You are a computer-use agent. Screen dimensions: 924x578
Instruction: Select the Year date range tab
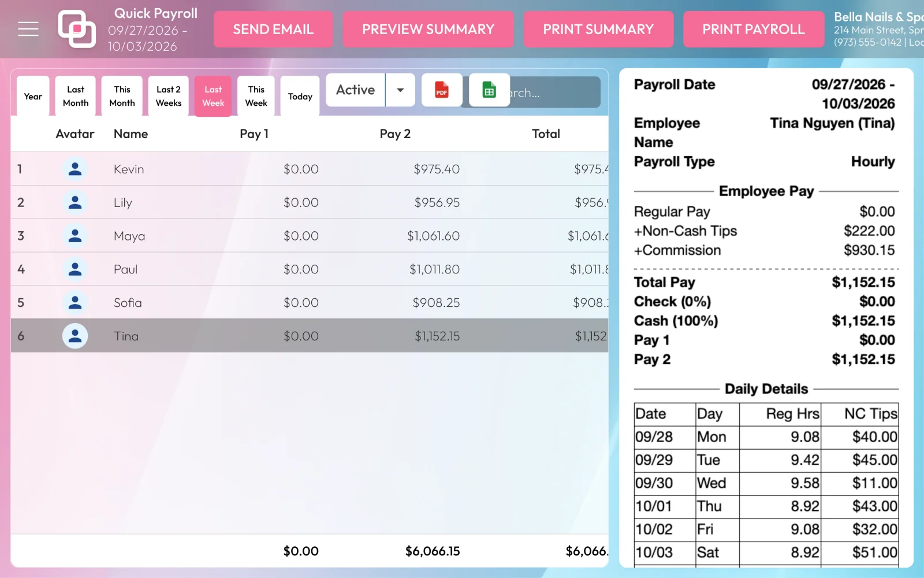pyautogui.click(x=33, y=97)
